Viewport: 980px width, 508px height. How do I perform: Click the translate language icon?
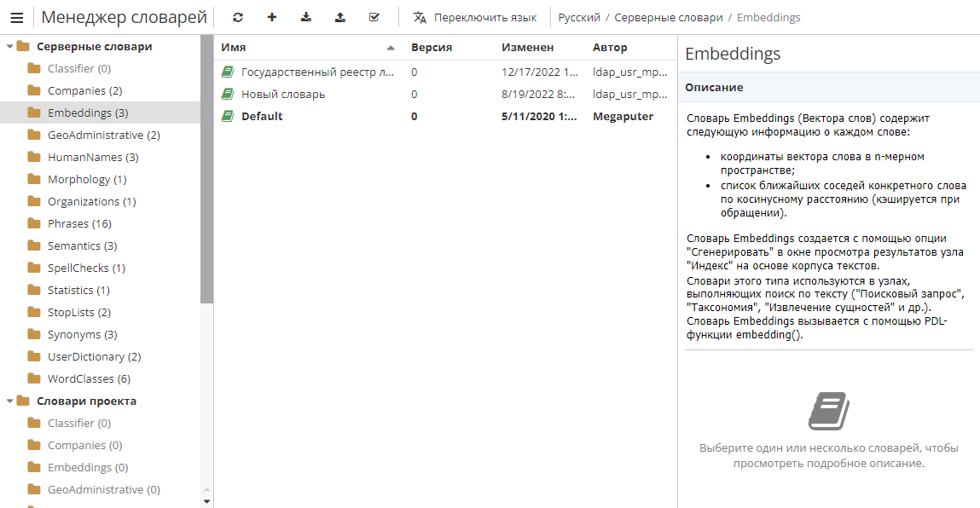[x=420, y=18]
